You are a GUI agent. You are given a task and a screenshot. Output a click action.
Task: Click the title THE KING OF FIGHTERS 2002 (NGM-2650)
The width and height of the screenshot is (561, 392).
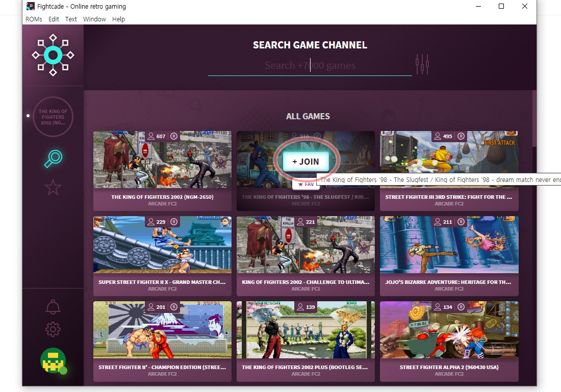point(162,197)
